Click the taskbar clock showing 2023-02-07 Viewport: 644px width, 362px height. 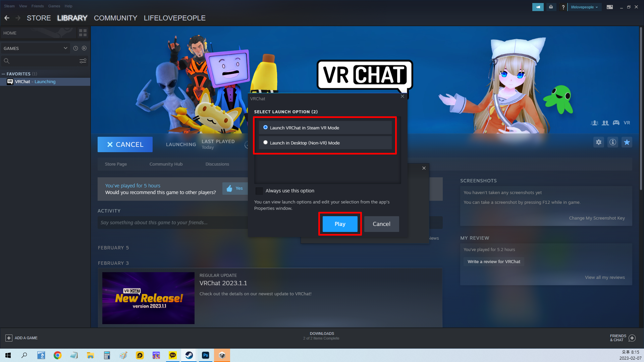coord(630,355)
